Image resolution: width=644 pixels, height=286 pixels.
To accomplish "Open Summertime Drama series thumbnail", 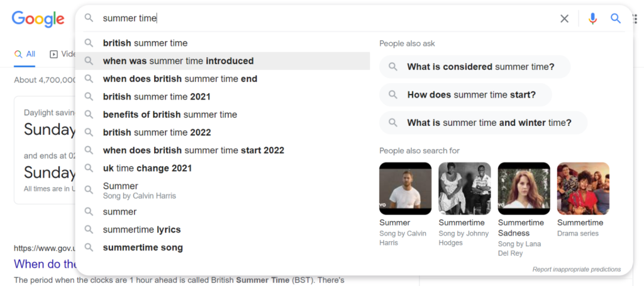I will (583, 188).
